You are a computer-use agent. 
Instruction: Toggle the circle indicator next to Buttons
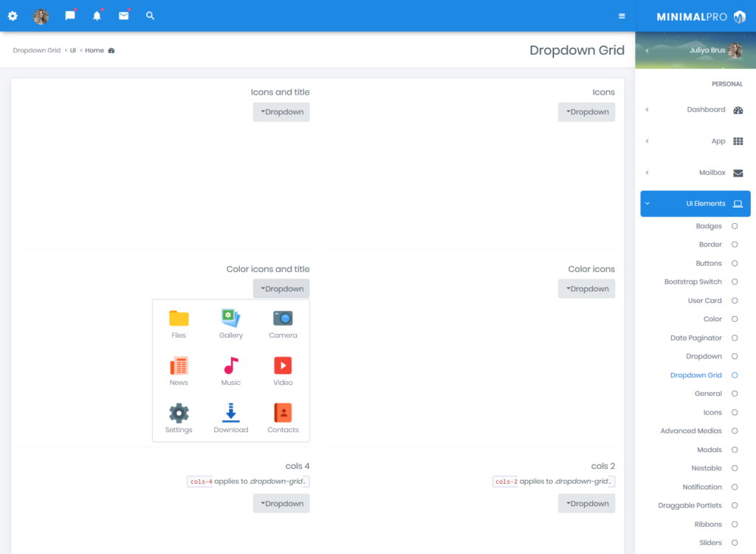(734, 263)
